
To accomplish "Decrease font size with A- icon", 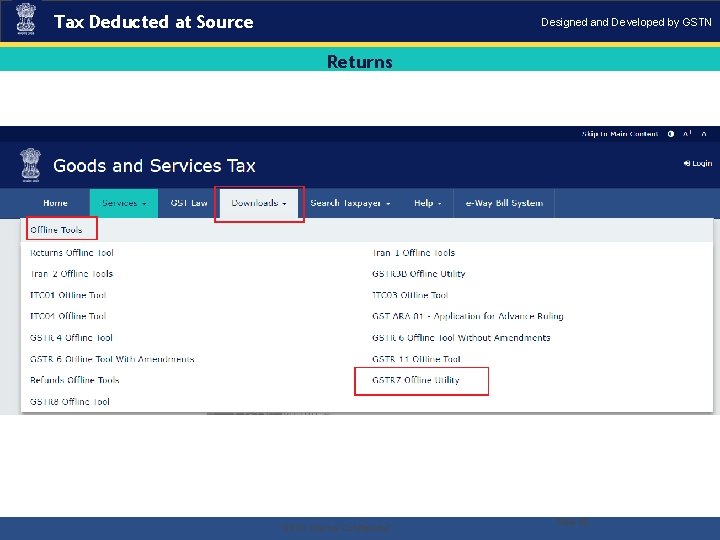I will (x=704, y=134).
